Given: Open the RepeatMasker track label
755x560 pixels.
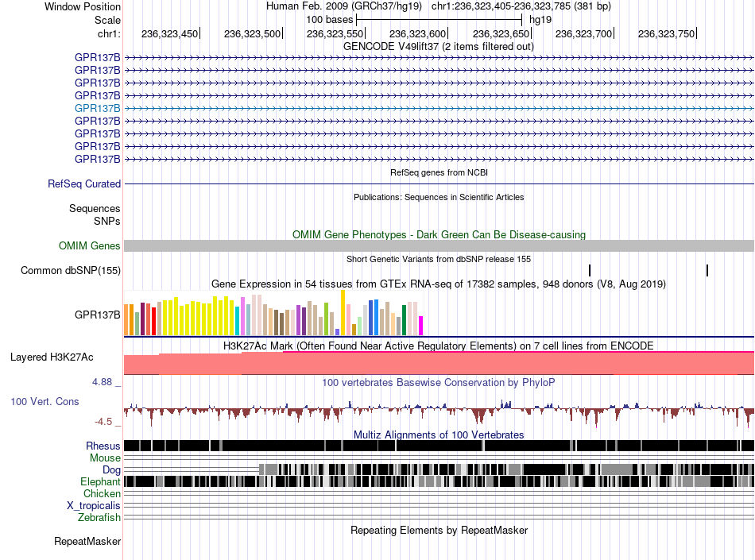Looking at the screenshot, I should click(x=87, y=541).
